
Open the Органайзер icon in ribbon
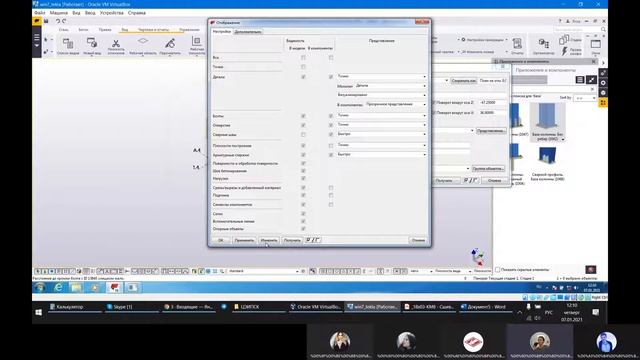(543, 46)
